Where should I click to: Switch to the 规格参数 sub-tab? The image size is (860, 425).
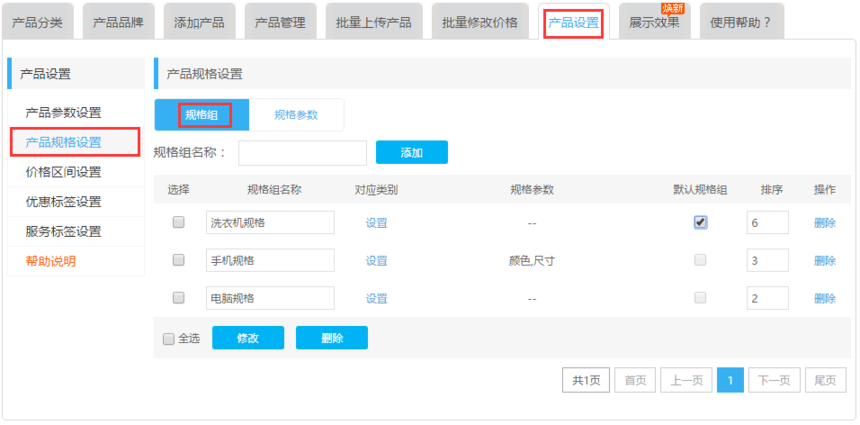tap(296, 115)
